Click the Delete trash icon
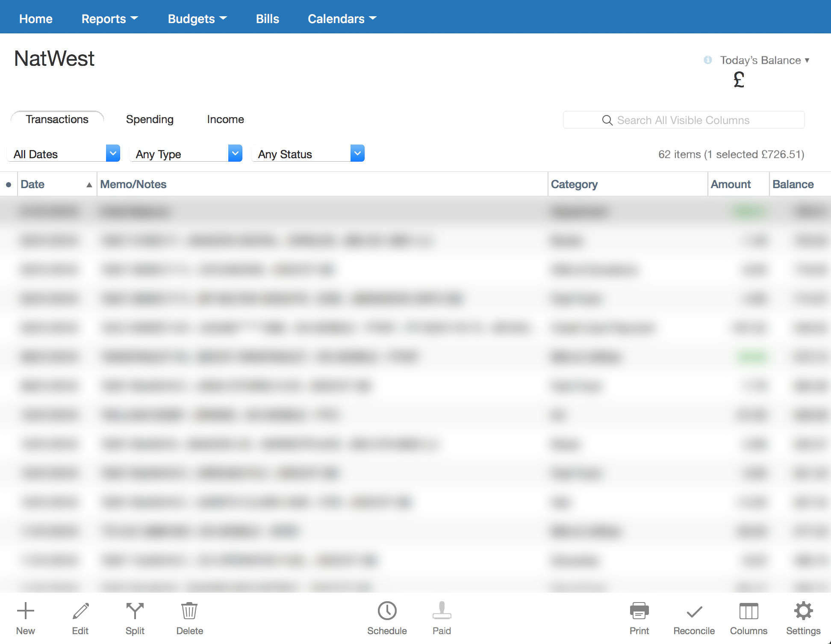The height and width of the screenshot is (644, 831). 189,611
